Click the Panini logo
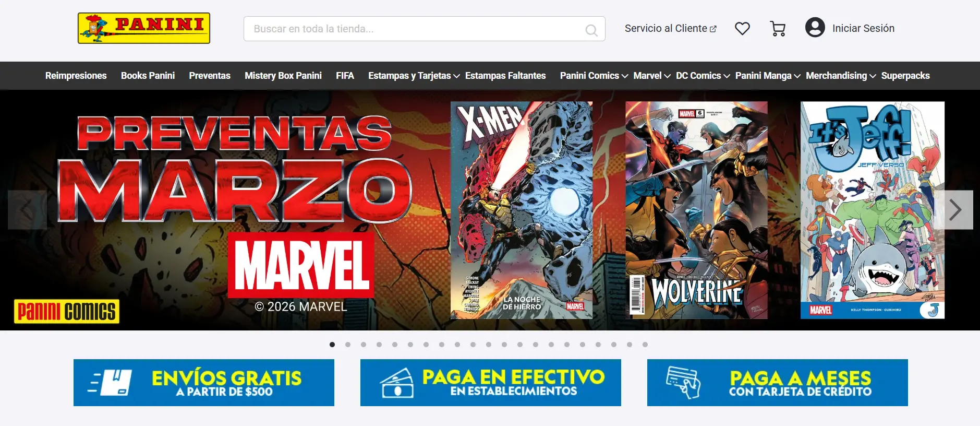Screen dimensions: 980x426 pyautogui.click(x=144, y=28)
